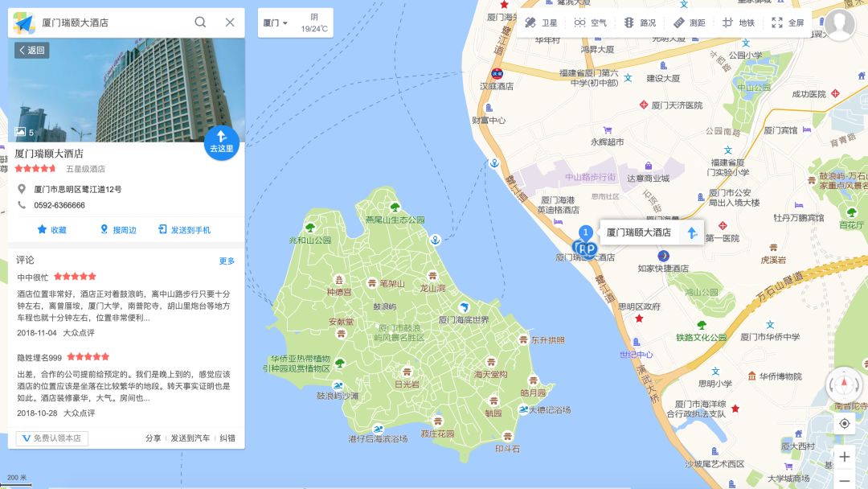Go back using 返回 button
This screenshot has height=489, width=868.
[32, 51]
